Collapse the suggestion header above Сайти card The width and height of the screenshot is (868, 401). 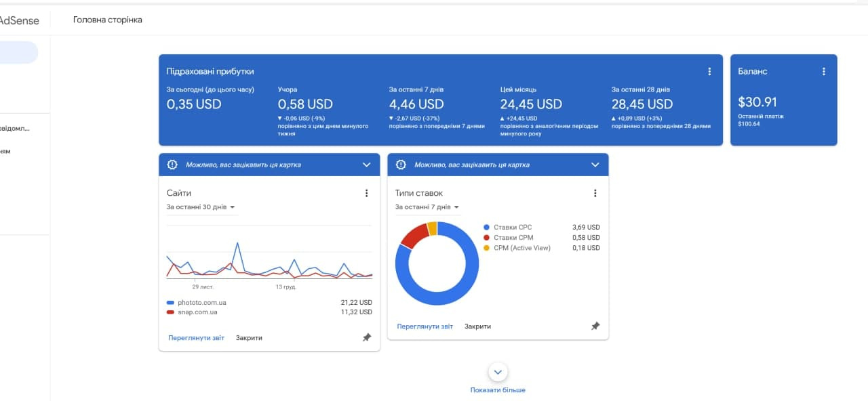pos(366,165)
